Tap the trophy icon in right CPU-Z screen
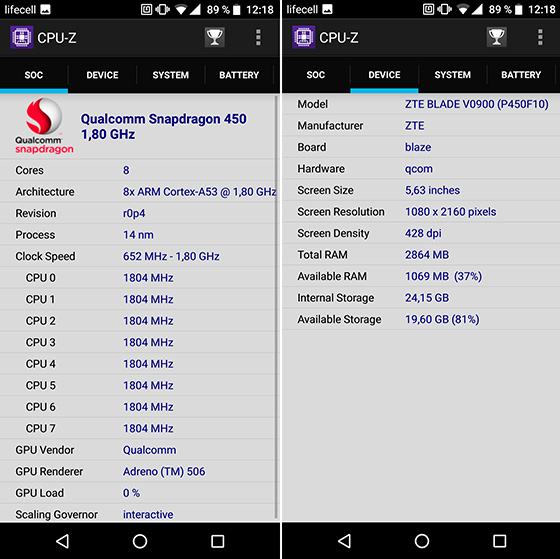 [x=496, y=37]
